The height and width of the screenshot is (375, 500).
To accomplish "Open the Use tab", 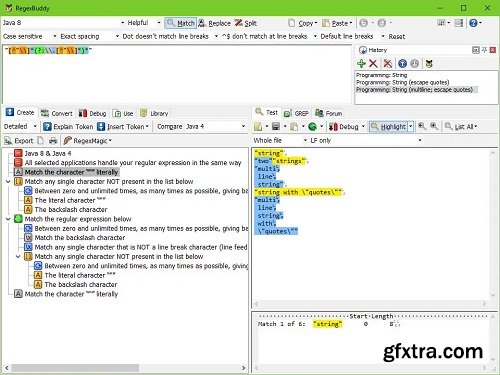I will (123, 113).
